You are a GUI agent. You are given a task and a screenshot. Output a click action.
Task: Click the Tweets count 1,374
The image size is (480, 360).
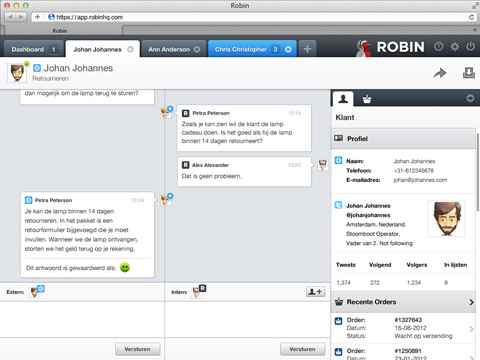point(343,283)
